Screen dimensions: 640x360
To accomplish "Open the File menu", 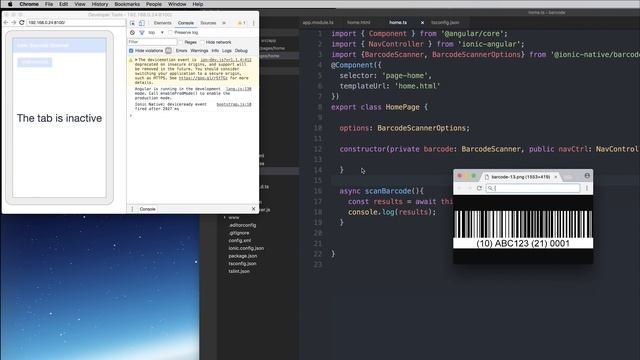I will point(49,4).
